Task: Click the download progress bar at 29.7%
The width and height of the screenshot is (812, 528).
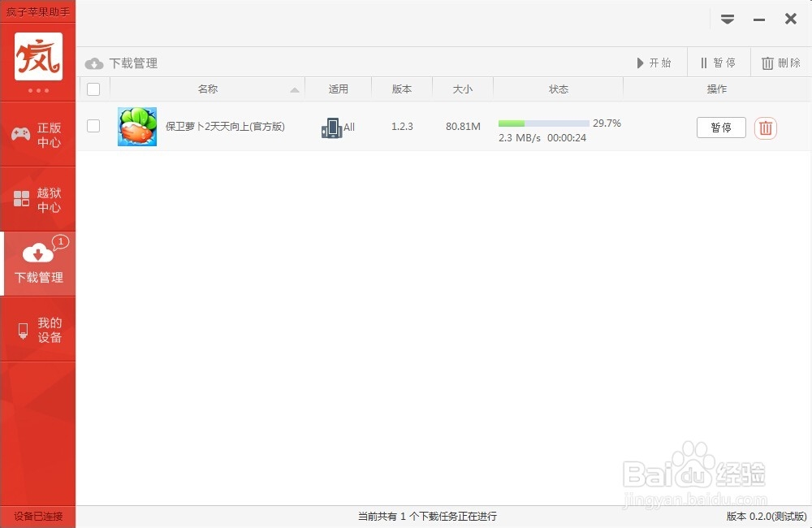Action: click(542, 123)
